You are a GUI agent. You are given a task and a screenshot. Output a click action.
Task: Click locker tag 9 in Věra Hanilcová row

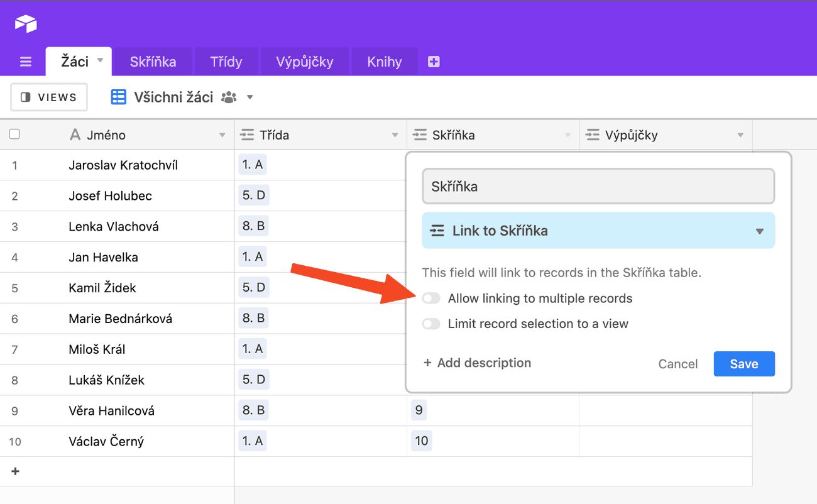point(419,410)
